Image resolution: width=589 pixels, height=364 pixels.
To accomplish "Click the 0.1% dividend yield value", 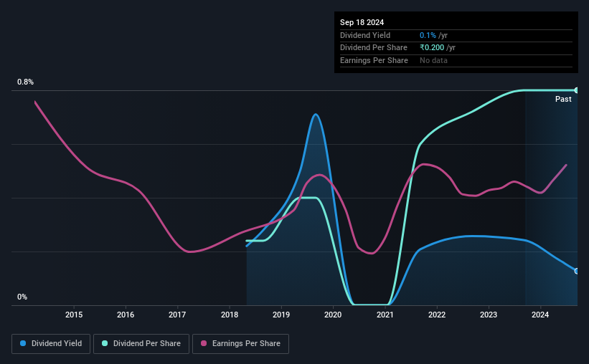I will [x=428, y=35].
